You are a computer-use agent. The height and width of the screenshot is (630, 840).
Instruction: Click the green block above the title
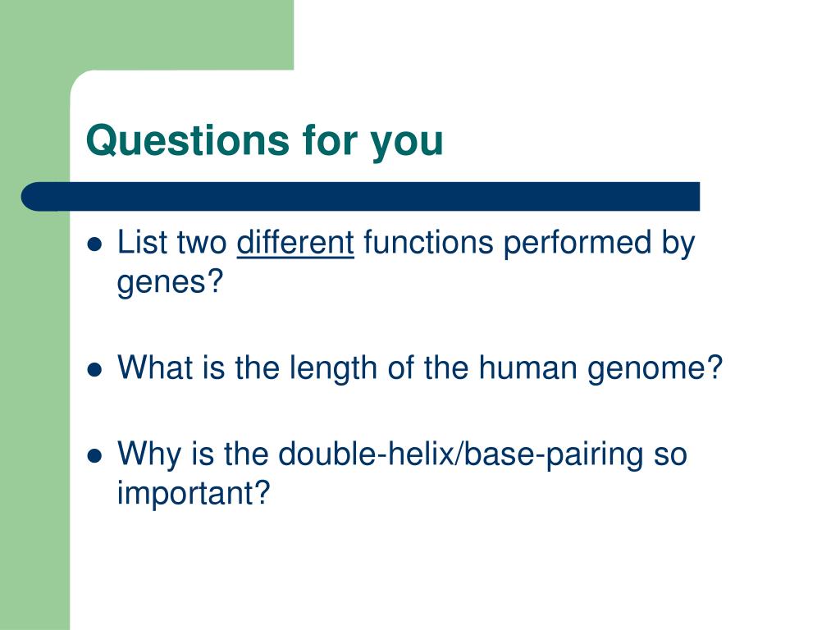pyautogui.click(x=147, y=34)
